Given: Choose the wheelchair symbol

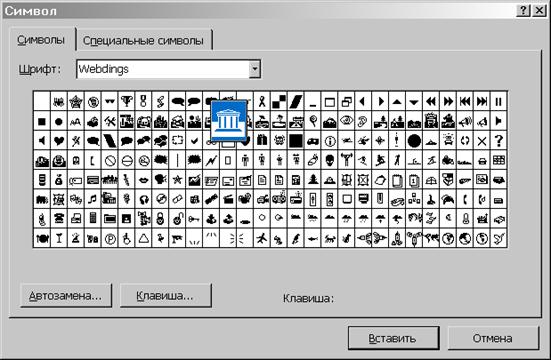Looking at the screenshot, I should coord(127,239).
